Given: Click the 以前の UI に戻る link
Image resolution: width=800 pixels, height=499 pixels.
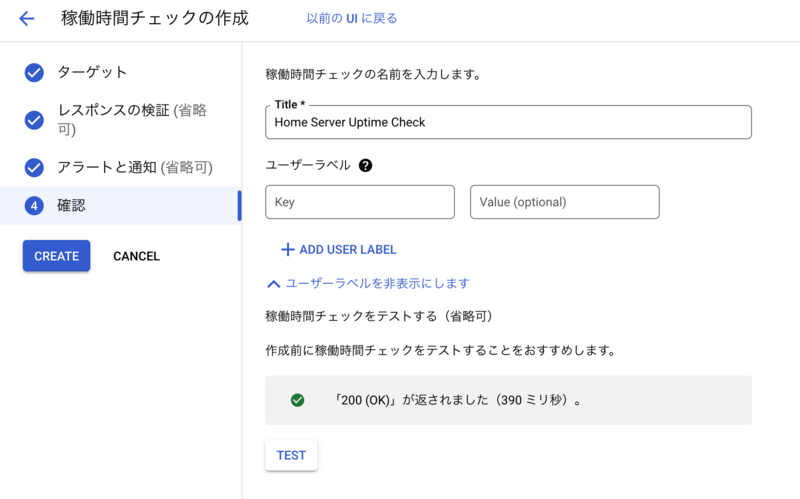Looking at the screenshot, I should tap(352, 19).
